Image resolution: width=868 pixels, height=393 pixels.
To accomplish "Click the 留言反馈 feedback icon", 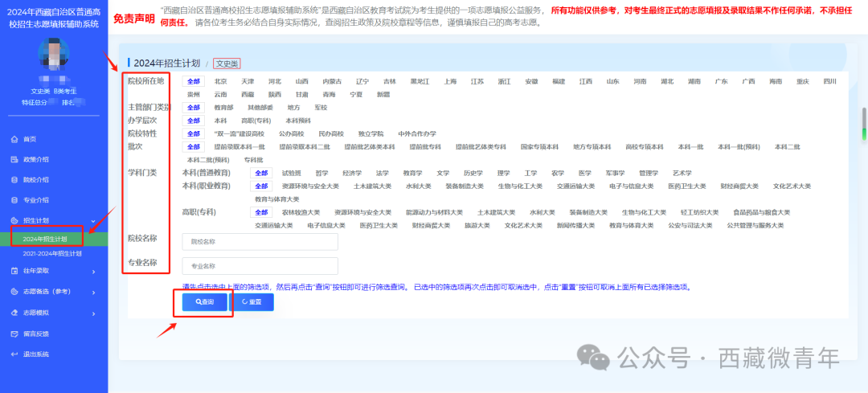I will click(x=14, y=334).
